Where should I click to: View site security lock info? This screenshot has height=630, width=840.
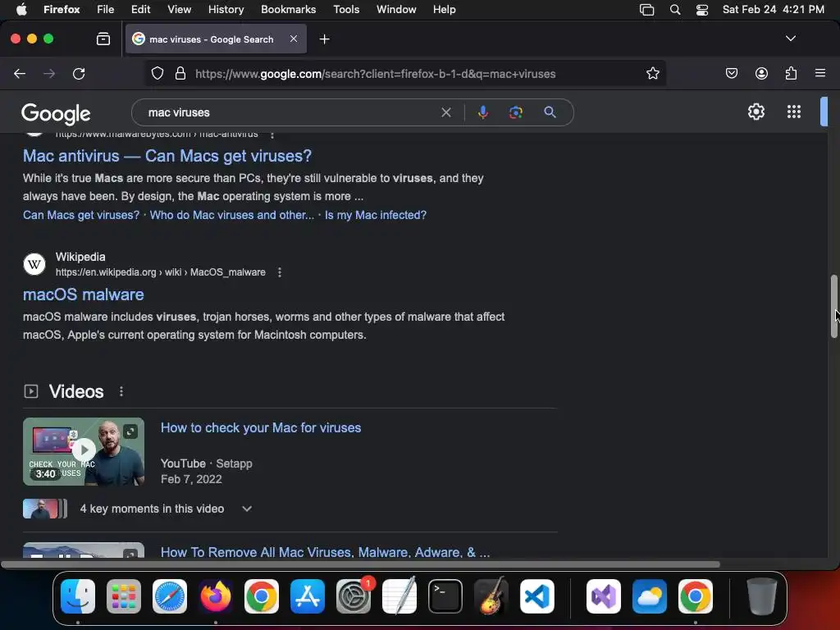[x=180, y=73]
